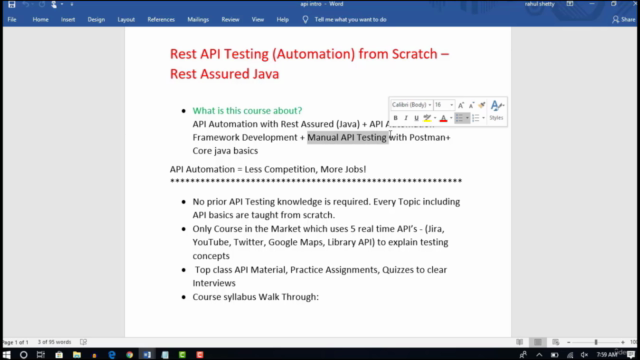This screenshot has height=360, width=640.
Task: Open the Styles gallery in mini toolbar
Action: pyautogui.click(x=496, y=111)
